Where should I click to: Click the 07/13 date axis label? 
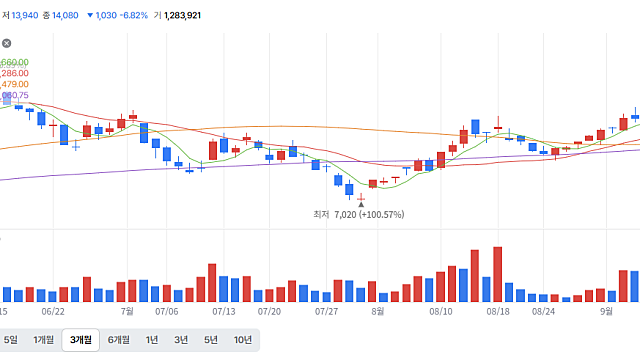pos(224,311)
